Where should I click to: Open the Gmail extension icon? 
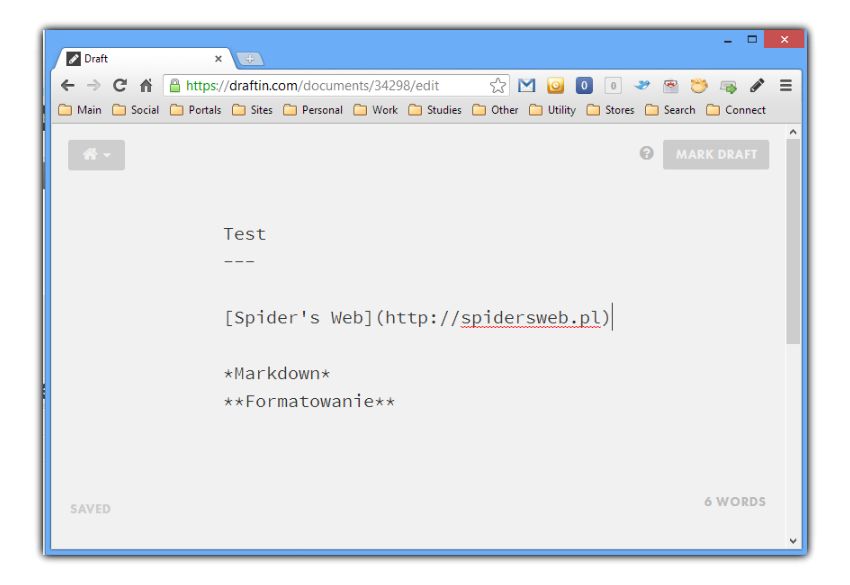(x=526, y=86)
